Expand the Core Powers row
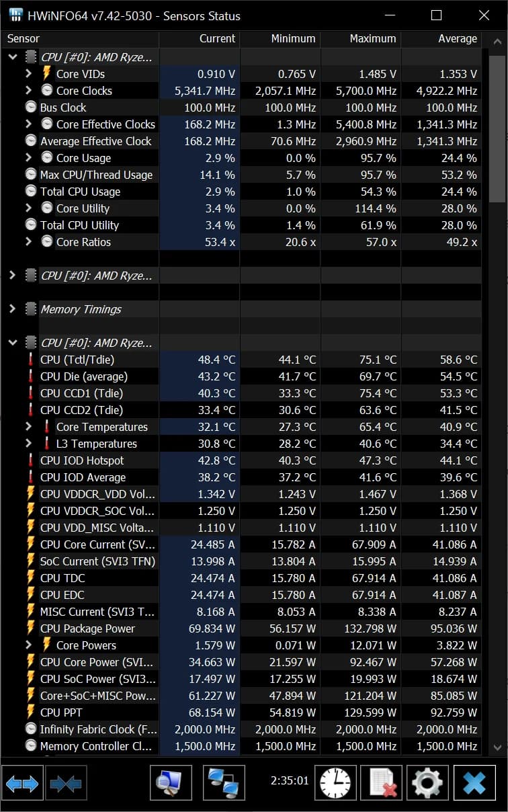This screenshot has height=812, width=508. click(x=28, y=645)
